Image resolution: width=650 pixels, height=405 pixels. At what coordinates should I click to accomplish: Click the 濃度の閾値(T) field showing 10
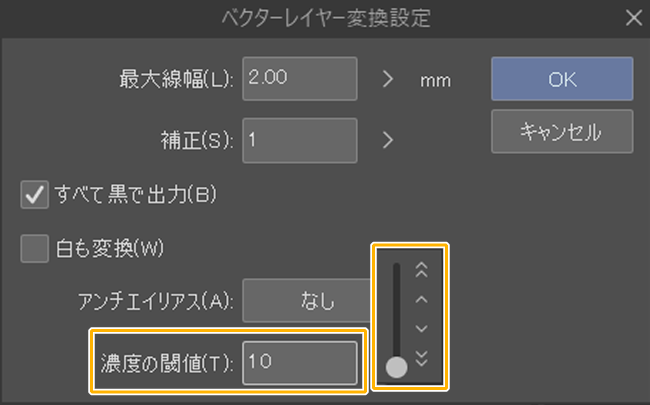(299, 362)
